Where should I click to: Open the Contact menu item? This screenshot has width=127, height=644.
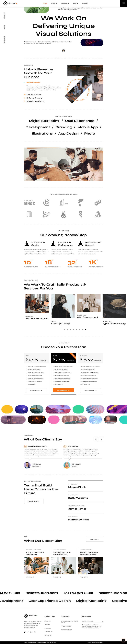pyautogui.click(x=85, y=3)
